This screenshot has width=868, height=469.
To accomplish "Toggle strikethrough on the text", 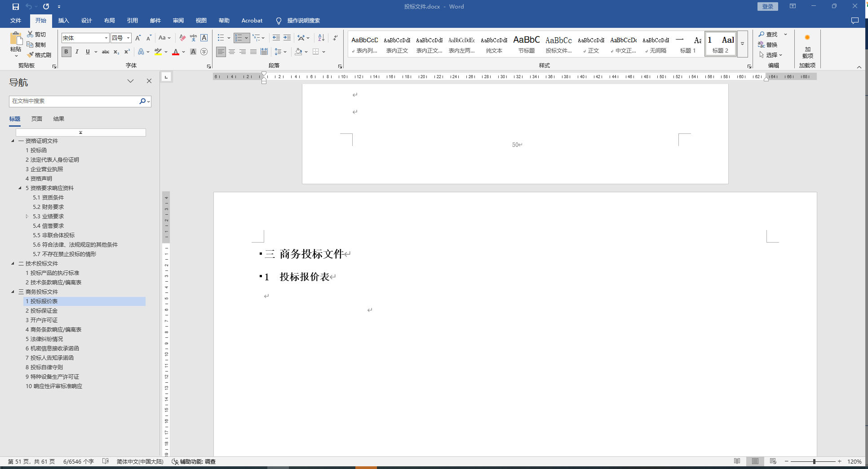I will (x=106, y=52).
